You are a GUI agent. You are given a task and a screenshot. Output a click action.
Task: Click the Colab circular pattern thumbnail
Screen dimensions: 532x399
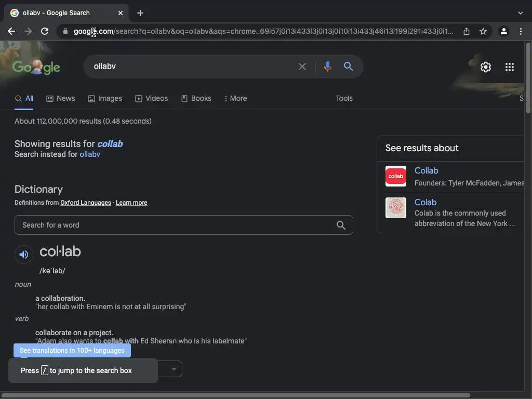(395, 208)
